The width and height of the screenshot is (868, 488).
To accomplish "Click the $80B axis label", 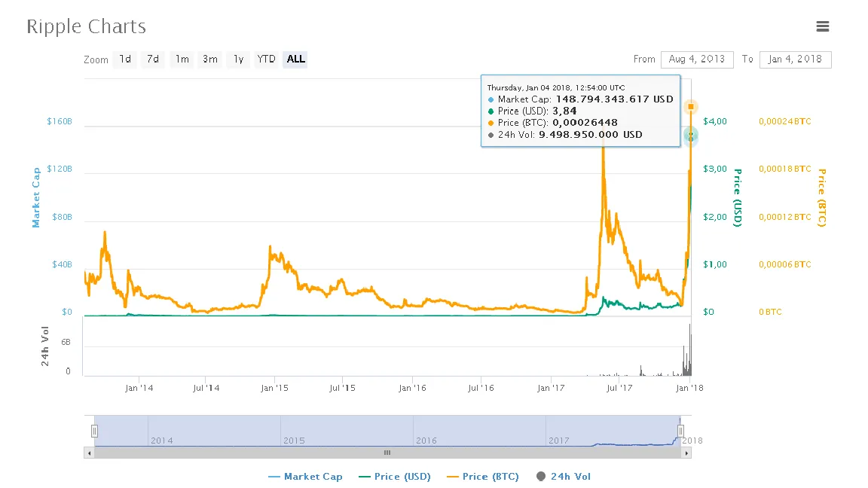I will pyautogui.click(x=62, y=217).
